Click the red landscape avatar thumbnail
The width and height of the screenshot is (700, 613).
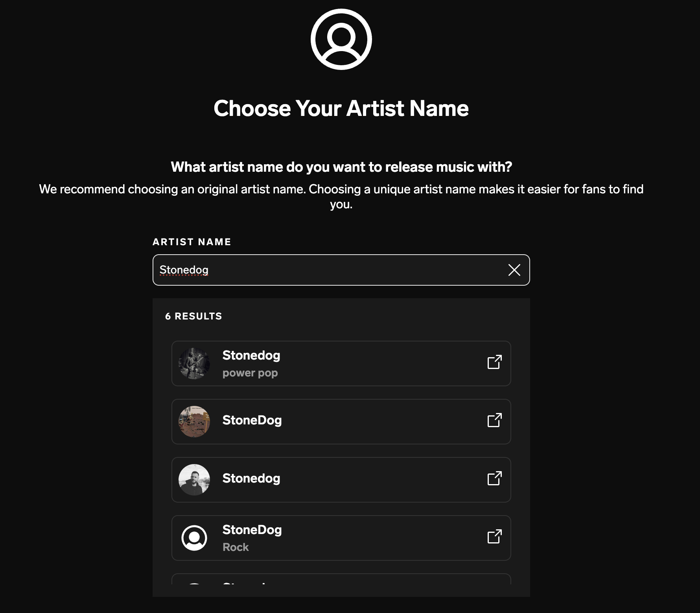click(194, 421)
